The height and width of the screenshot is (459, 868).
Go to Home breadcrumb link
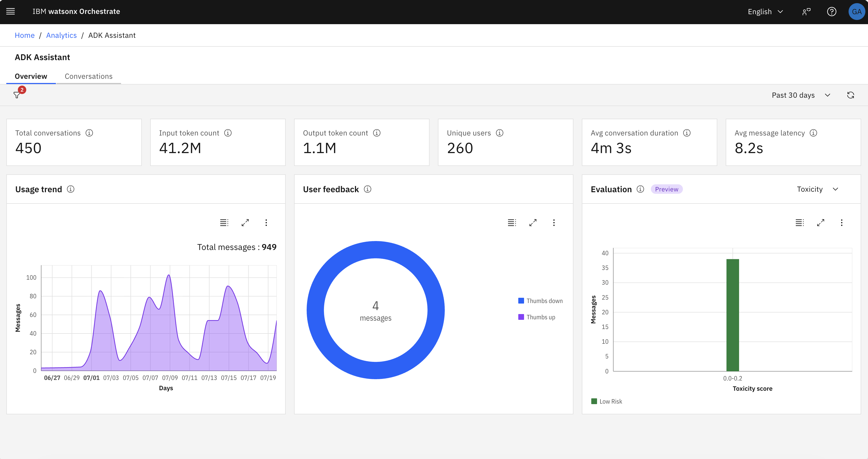click(x=25, y=35)
